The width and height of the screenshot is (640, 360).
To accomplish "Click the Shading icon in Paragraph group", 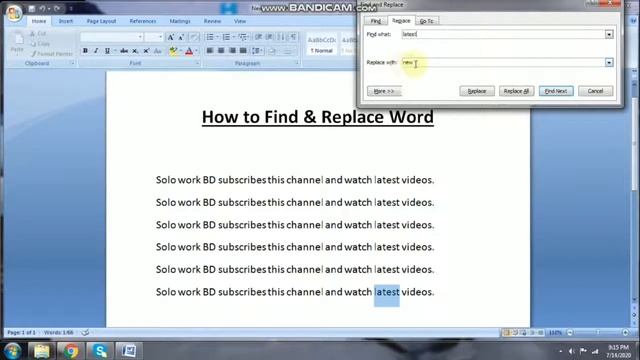I will [272, 51].
